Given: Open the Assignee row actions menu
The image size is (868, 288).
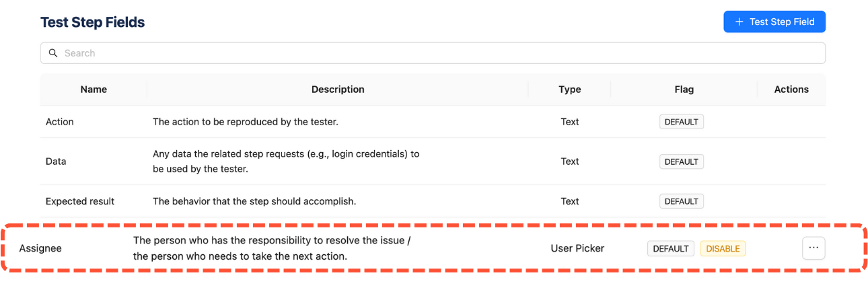Looking at the screenshot, I should [x=813, y=248].
